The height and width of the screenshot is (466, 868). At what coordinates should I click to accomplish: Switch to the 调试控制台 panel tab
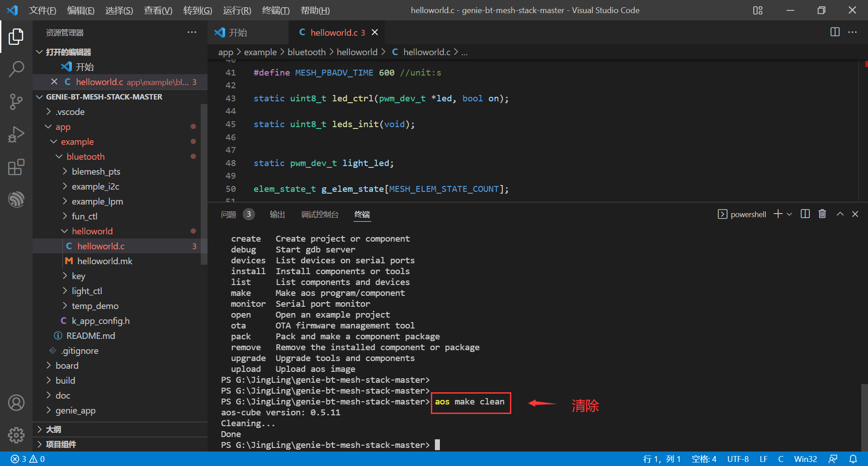click(x=320, y=214)
